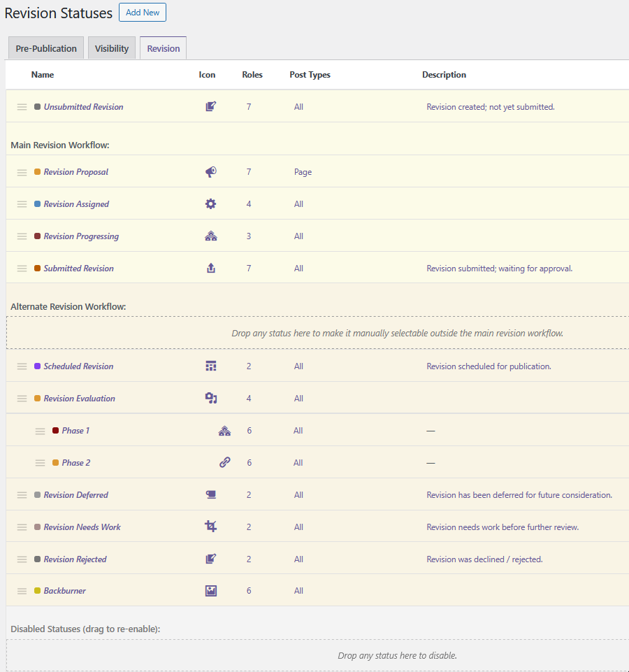Click the upload icon for Submitted Revision
This screenshot has width=629, height=672.
(211, 269)
